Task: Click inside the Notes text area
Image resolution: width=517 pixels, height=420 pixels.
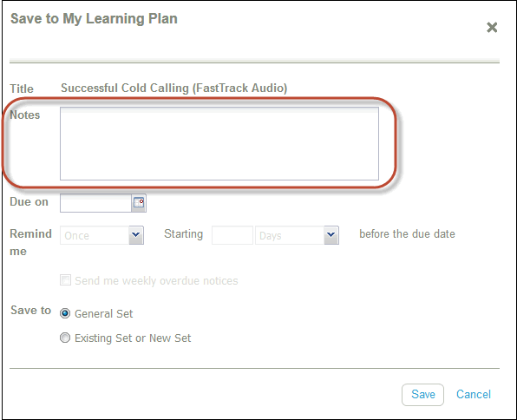Action: click(x=219, y=143)
